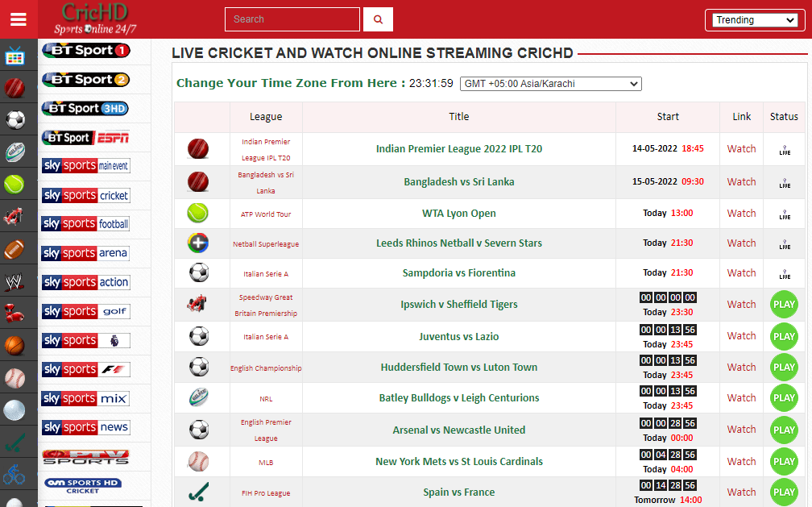Click the search magnifier button
This screenshot has height=507, width=812.
point(378,19)
